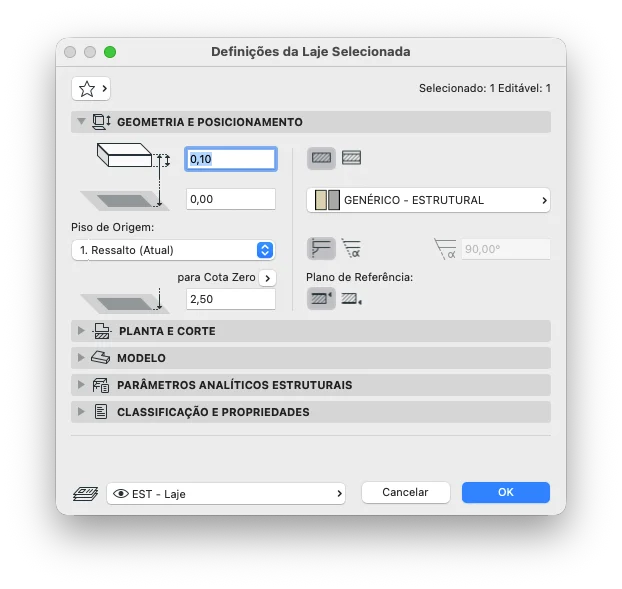Open the Piso de Origem dropdown
The width and height of the screenshot is (622, 589).
[173, 250]
